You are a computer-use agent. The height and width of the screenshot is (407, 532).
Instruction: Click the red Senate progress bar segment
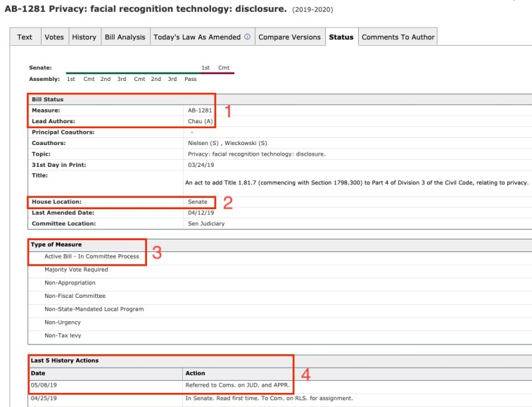tap(217, 73)
